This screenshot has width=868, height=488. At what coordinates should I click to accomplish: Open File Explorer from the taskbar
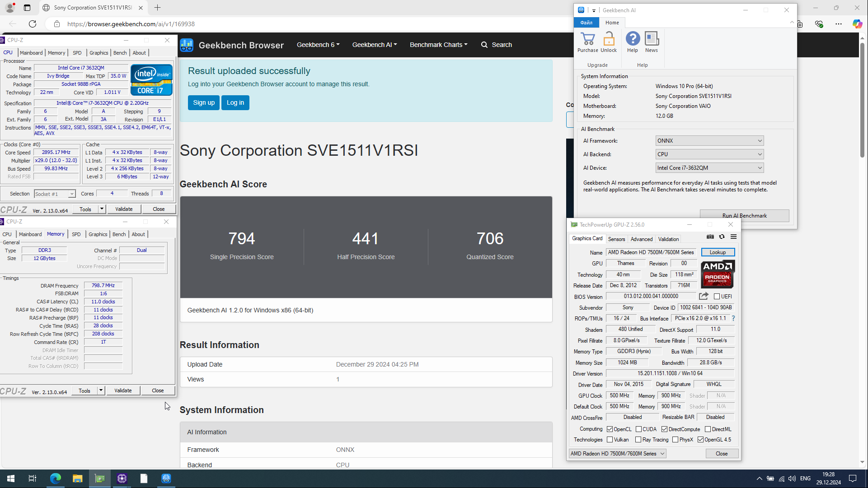coord(78,479)
